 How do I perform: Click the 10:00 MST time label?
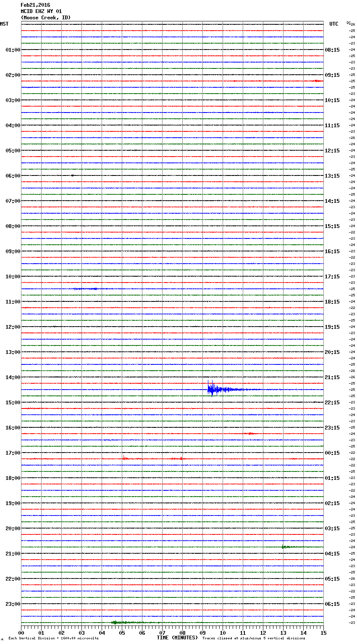[x=13, y=277]
